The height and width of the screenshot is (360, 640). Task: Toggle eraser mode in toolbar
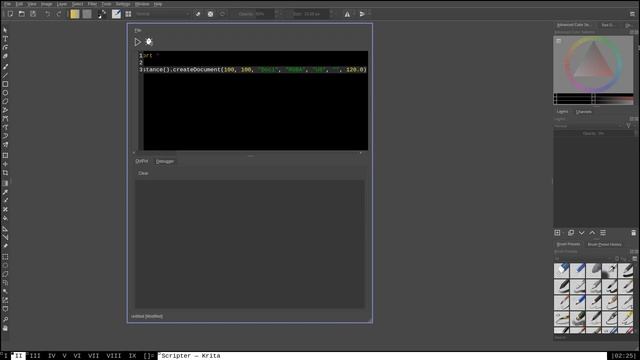click(x=198, y=14)
